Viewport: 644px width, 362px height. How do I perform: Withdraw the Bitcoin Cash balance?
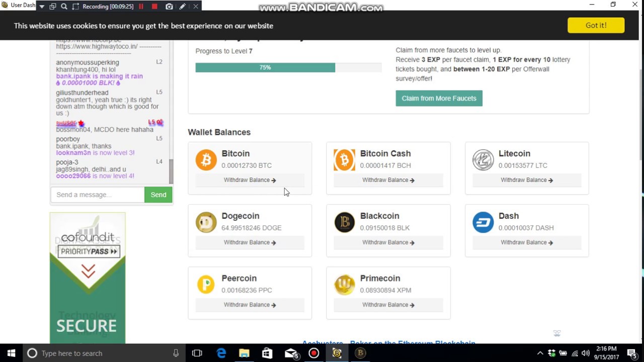pos(388,180)
